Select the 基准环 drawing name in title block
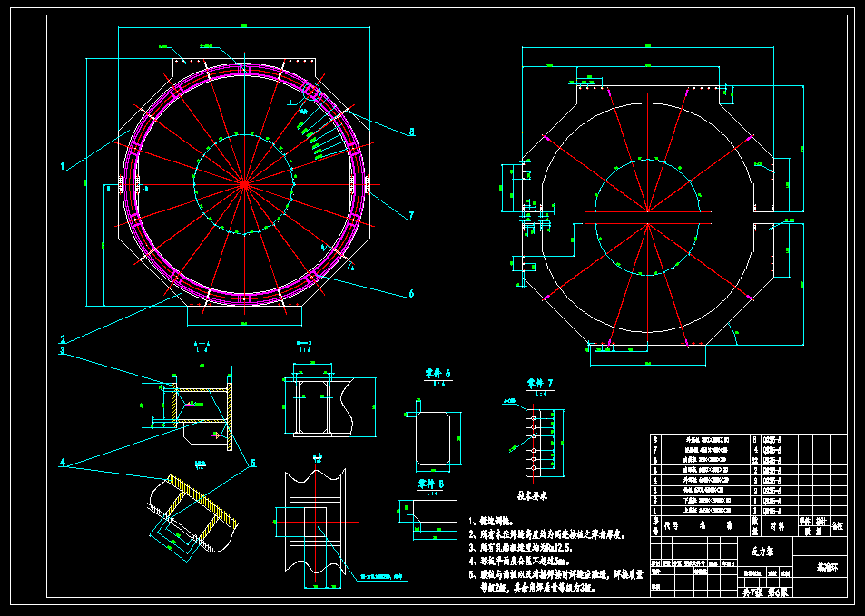Screen dimensions: 865x616 [x=829, y=567]
